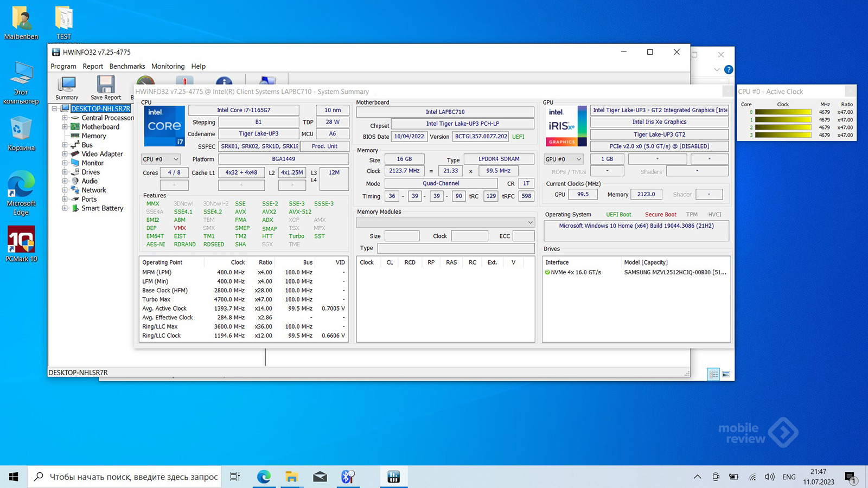This screenshot has height=488, width=868.
Task: Click the details view icon at bottom right
Action: tap(726, 374)
